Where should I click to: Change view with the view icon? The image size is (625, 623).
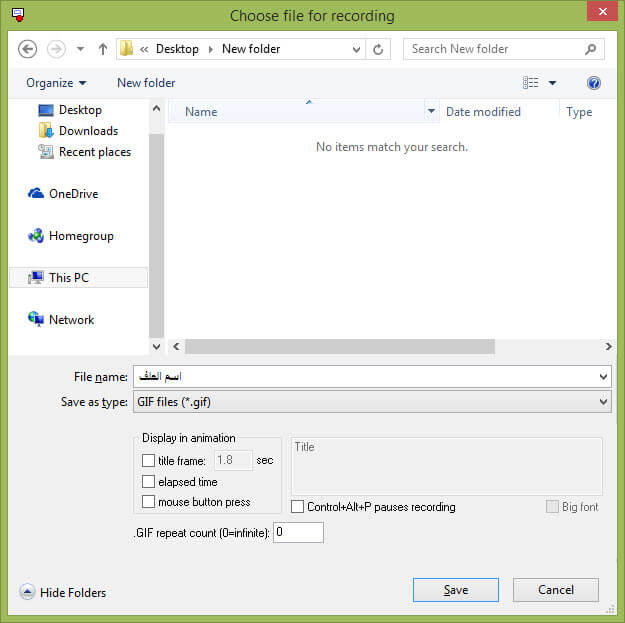pos(531,83)
